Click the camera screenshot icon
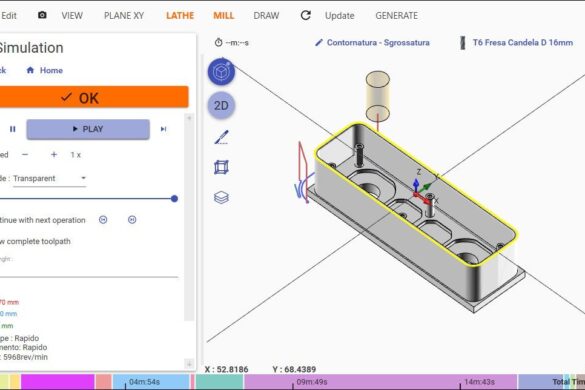585x390 pixels. tap(42, 15)
